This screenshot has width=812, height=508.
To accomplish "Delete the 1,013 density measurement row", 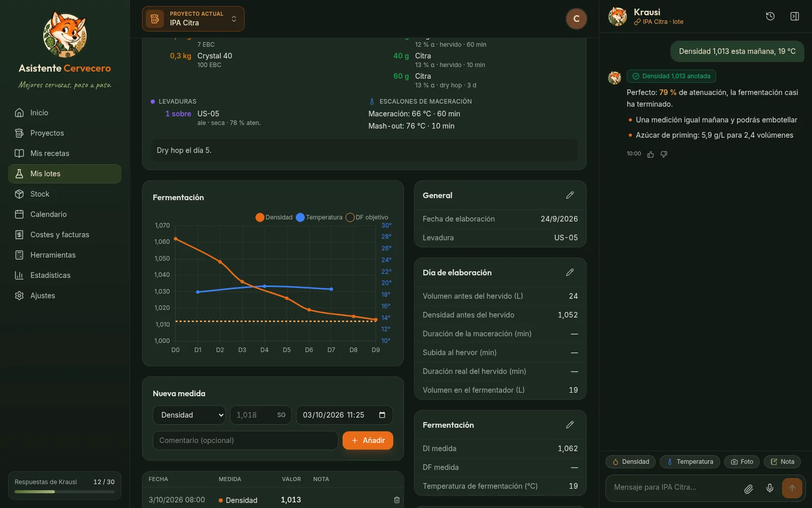I will pyautogui.click(x=397, y=500).
